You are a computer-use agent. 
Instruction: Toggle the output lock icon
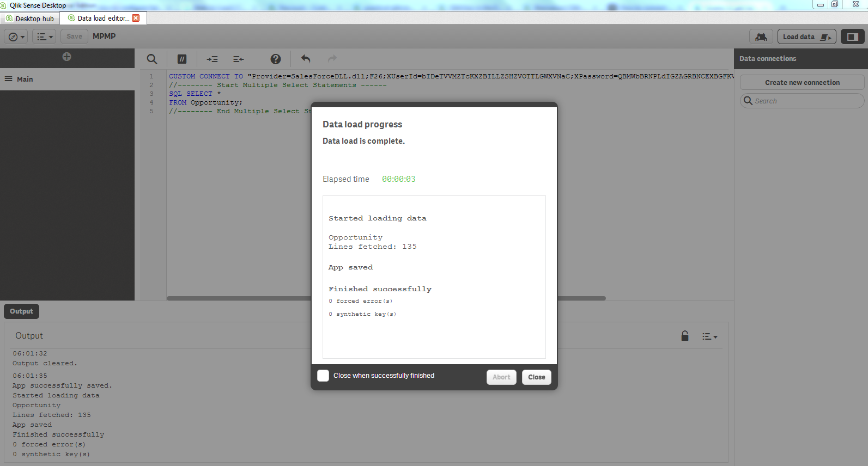[685, 336]
